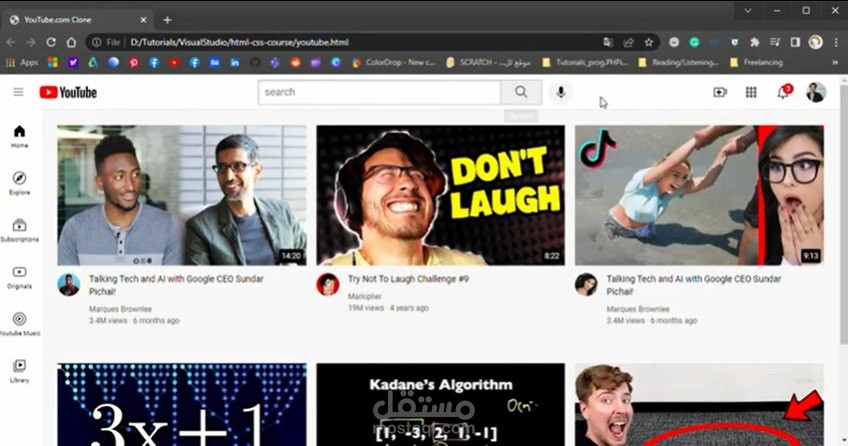Open SCRATCH bookmark

488,63
